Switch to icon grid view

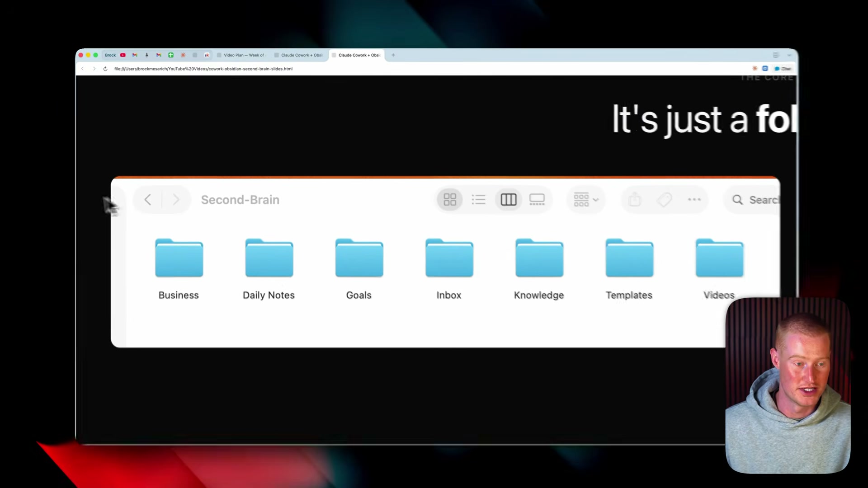point(450,200)
